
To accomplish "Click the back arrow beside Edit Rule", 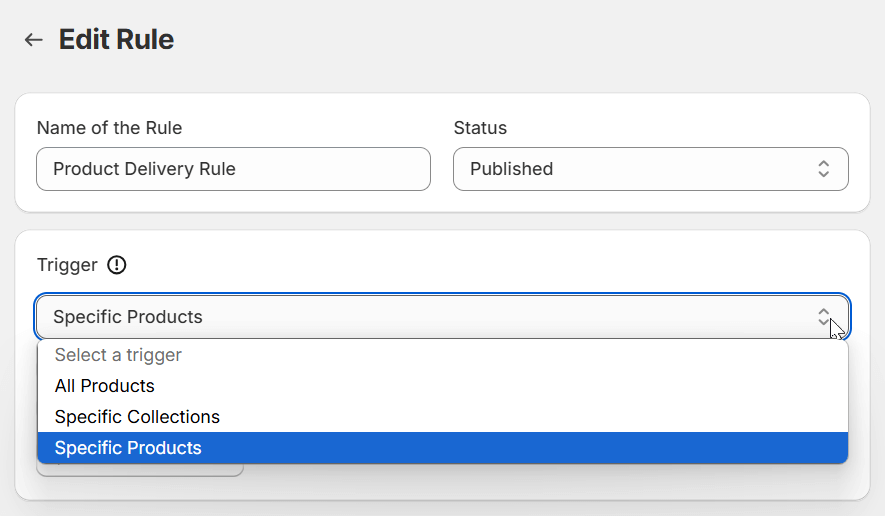I will point(34,40).
